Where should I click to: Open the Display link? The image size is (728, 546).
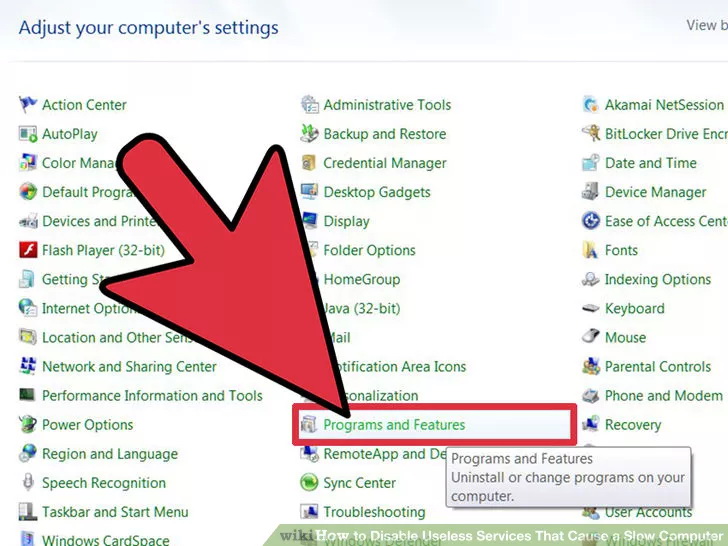click(346, 221)
